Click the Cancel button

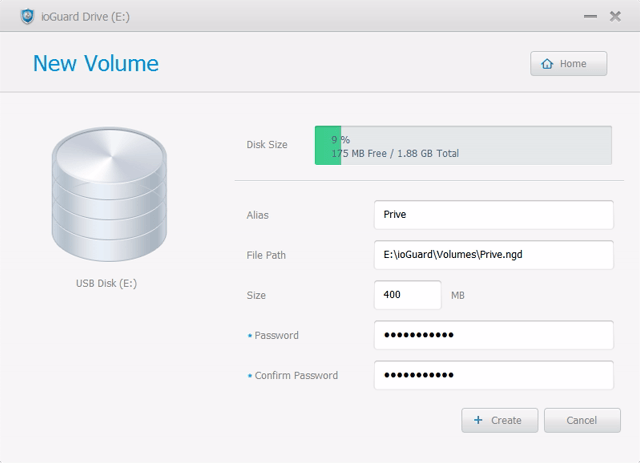[x=582, y=420]
